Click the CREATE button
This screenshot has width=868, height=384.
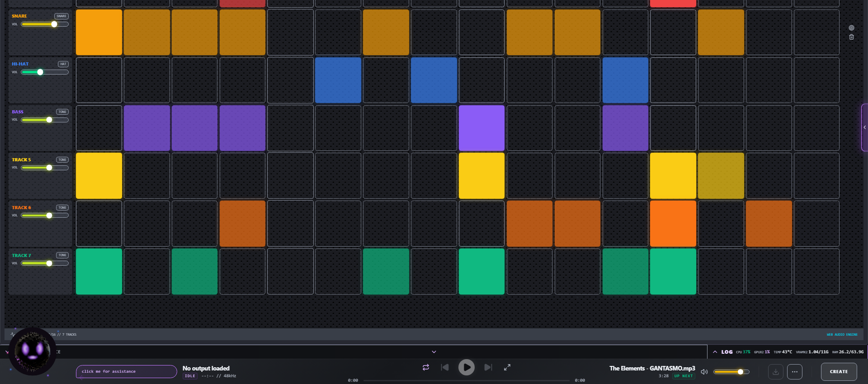click(839, 372)
